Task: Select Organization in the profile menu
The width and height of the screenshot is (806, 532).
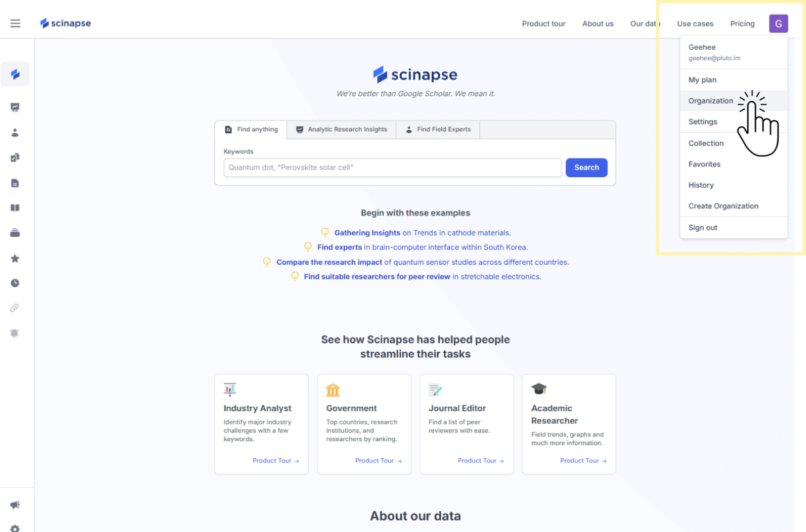Action: coord(734,101)
